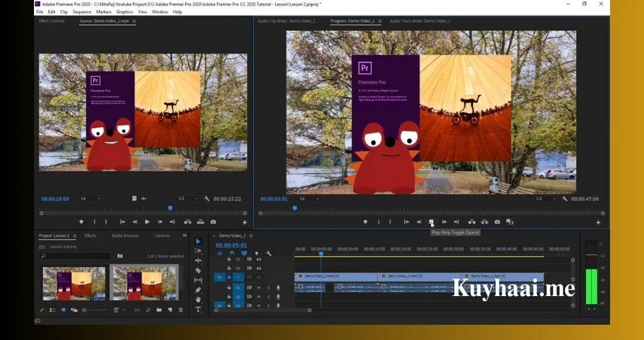
Task: Switch to Effect Controls tab
Action: tap(52, 21)
